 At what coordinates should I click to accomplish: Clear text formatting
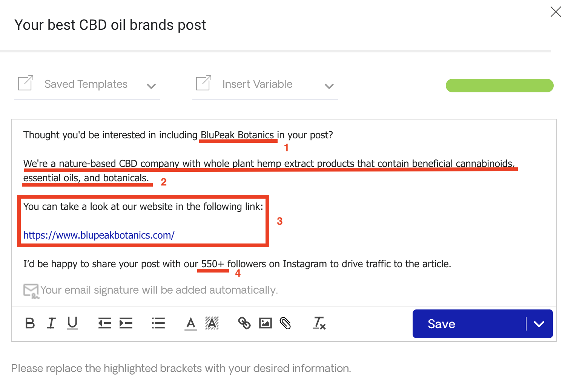(x=319, y=323)
